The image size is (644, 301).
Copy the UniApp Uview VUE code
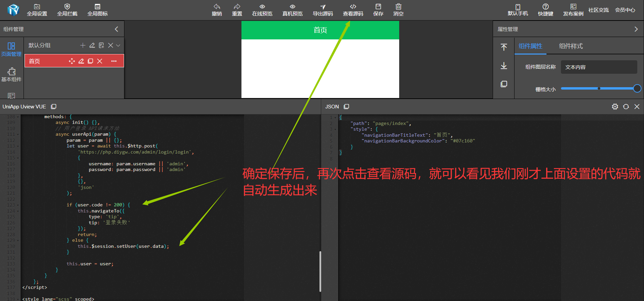pyautogui.click(x=53, y=106)
